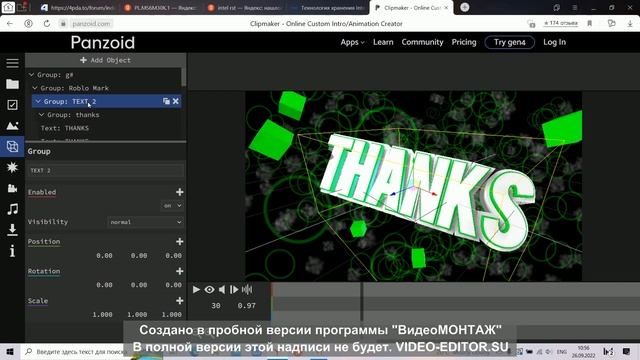
Task: Open browser downloads icon
Action: point(630,24)
